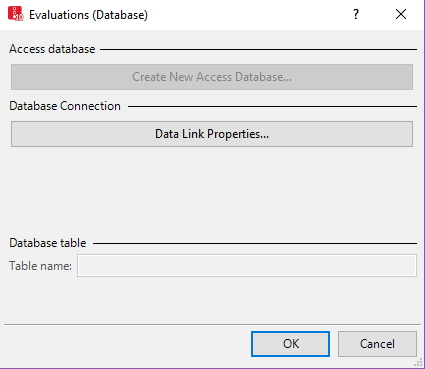
Task: Click the Evaluations (Database) title text
Action: click(x=88, y=15)
